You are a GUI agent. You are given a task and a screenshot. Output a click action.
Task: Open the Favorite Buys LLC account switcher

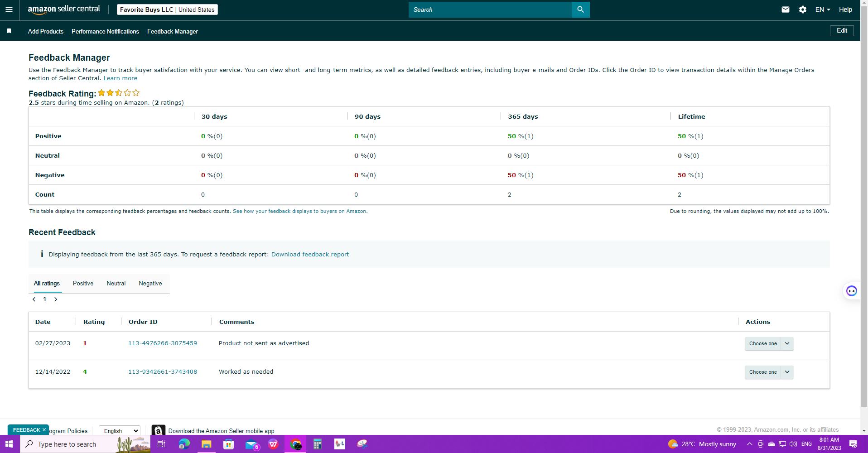[x=167, y=10]
